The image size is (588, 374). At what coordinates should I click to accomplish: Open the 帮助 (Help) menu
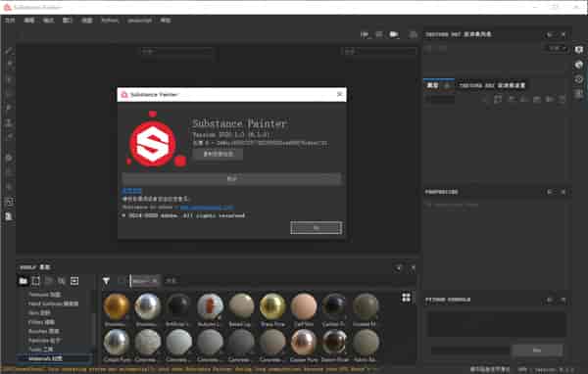coord(166,21)
